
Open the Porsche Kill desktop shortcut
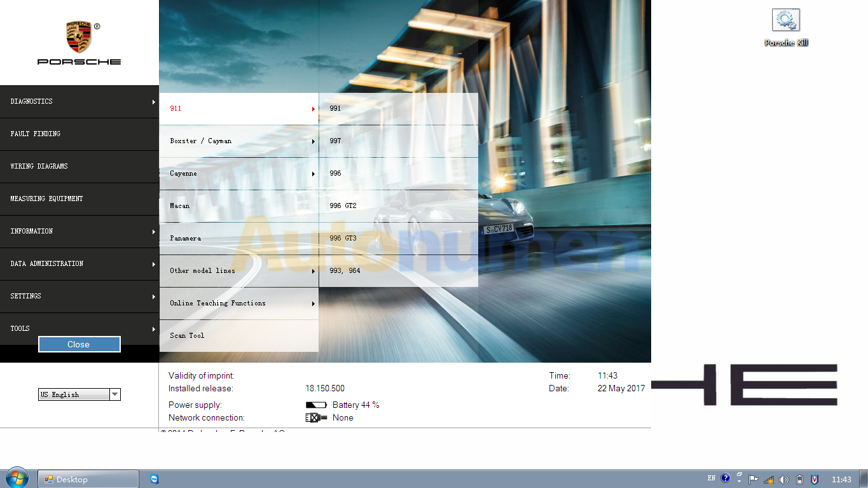pyautogui.click(x=786, y=27)
